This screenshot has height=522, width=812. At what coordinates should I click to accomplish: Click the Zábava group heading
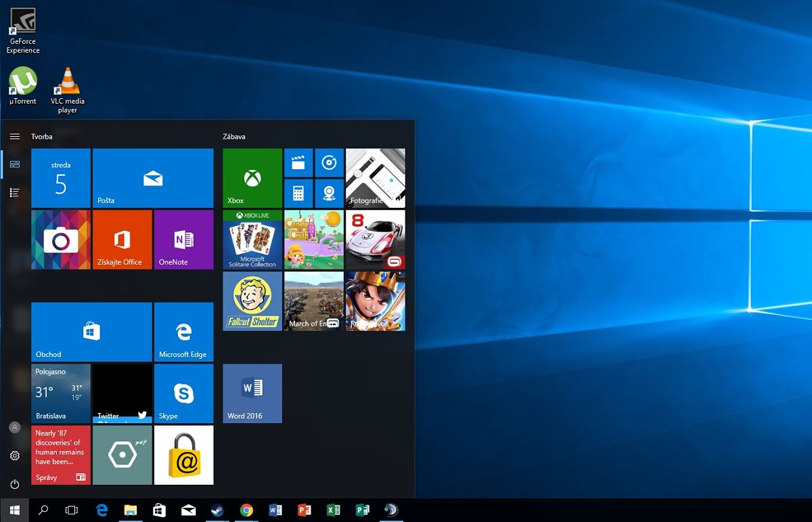(x=234, y=137)
